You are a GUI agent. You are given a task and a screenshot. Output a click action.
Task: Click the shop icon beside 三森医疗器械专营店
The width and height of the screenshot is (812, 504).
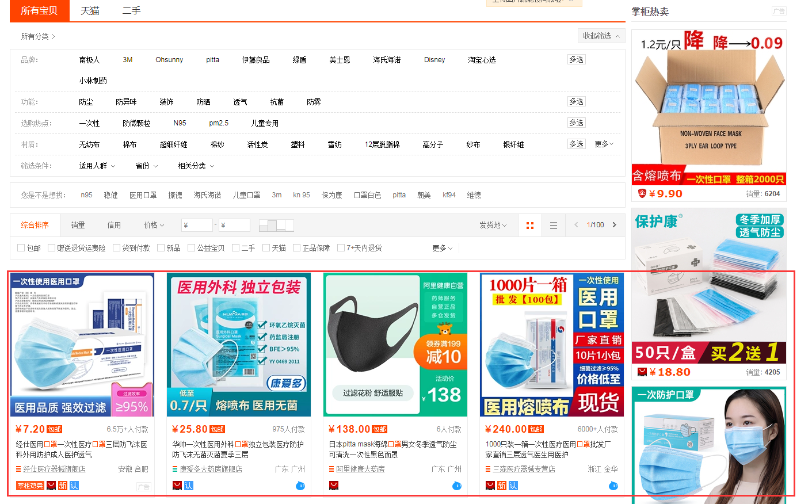click(x=488, y=469)
